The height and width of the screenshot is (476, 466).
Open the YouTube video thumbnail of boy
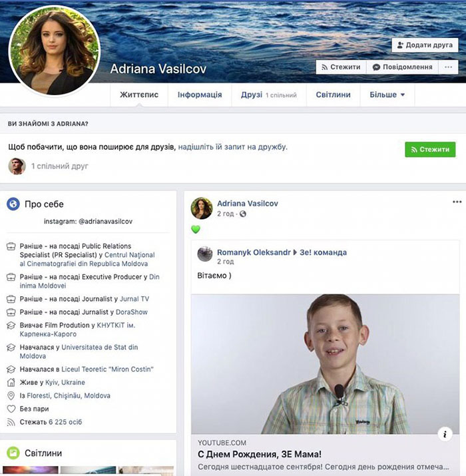click(325, 364)
